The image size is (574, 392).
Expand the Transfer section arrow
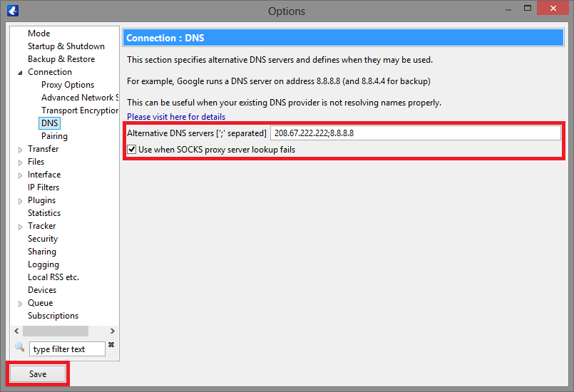(20, 149)
